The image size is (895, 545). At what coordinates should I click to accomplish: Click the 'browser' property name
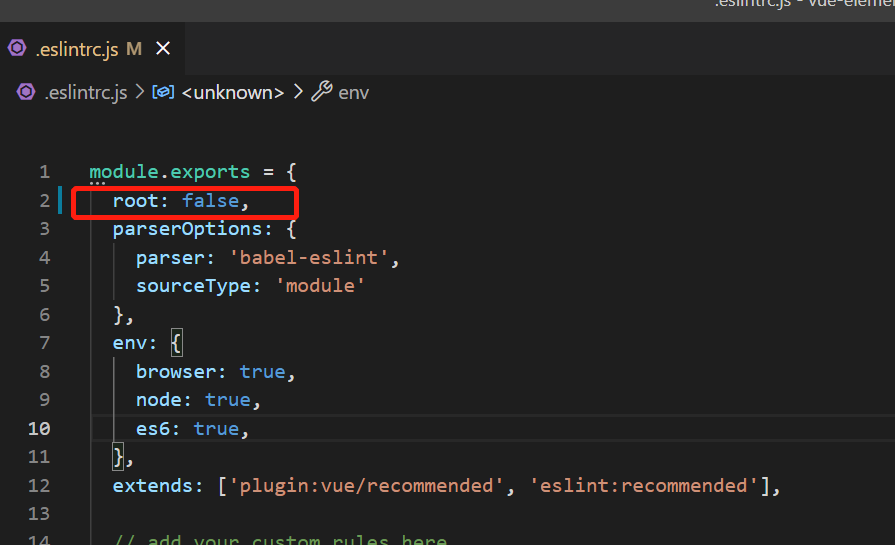176,372
